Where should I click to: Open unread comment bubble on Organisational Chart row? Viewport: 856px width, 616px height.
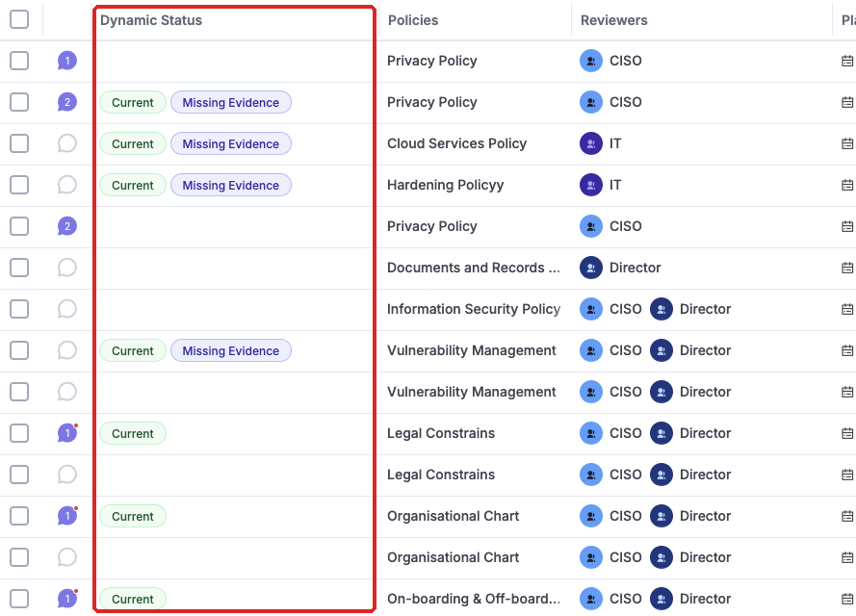pyautogui.click(x=67, y=516)
